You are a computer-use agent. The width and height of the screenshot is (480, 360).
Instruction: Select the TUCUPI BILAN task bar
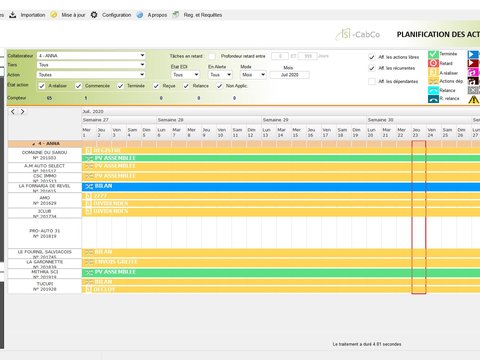click(x=281, y=282)
